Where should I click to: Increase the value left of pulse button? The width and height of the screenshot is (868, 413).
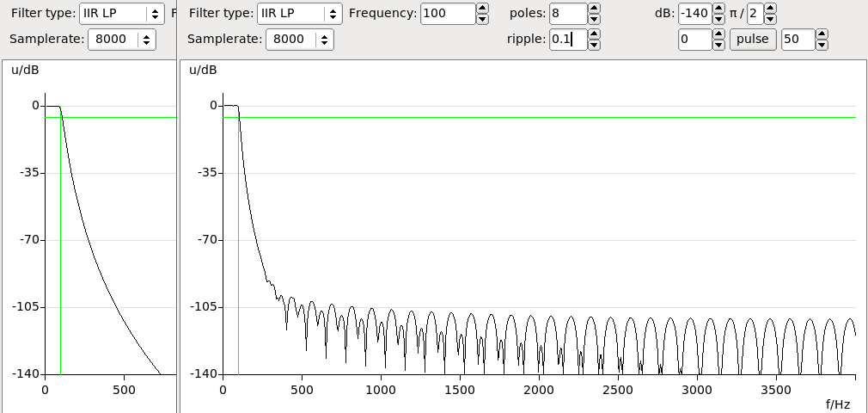click(718, 34)
